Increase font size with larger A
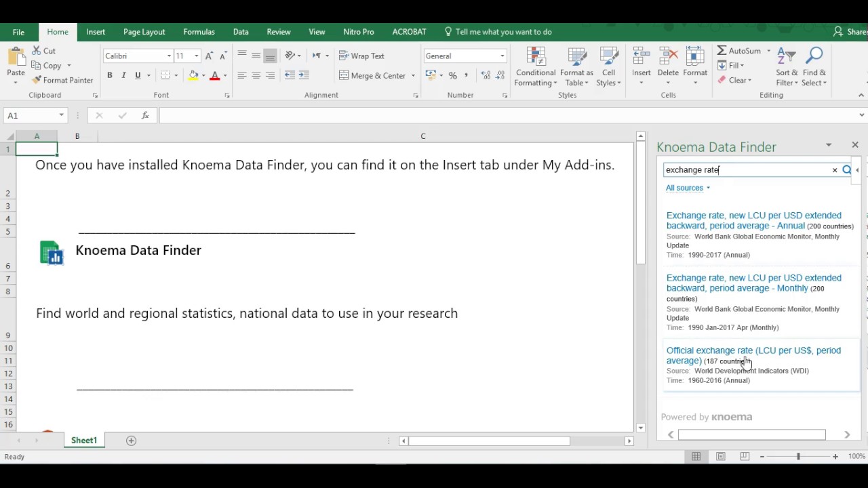868x488 pixels. pos(209,56)
